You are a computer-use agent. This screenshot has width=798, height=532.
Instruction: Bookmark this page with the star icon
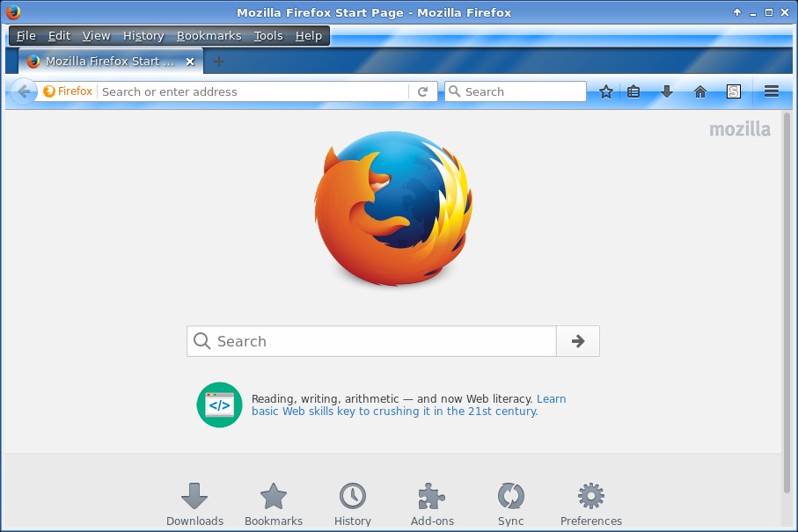pyautogui.click(x=605, y=91)
